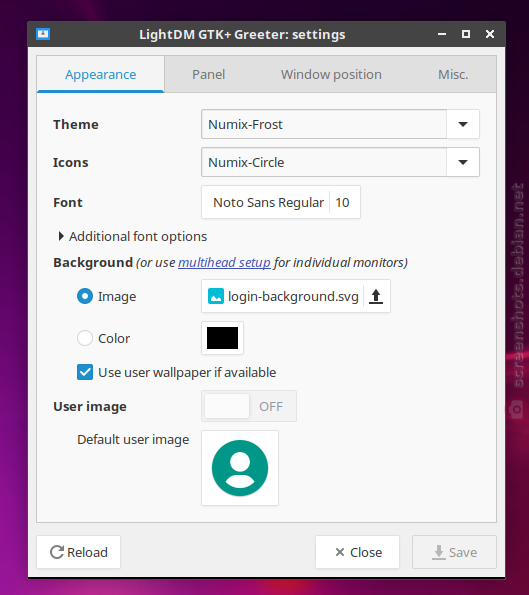Click the image file icon in background chooser
Screen dimensions: 529x595
point(216,296)
